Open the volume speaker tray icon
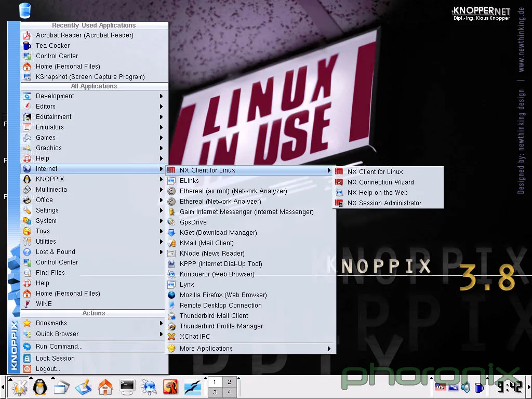This screenshot has height=399, width=532. [x=465, y=387]
